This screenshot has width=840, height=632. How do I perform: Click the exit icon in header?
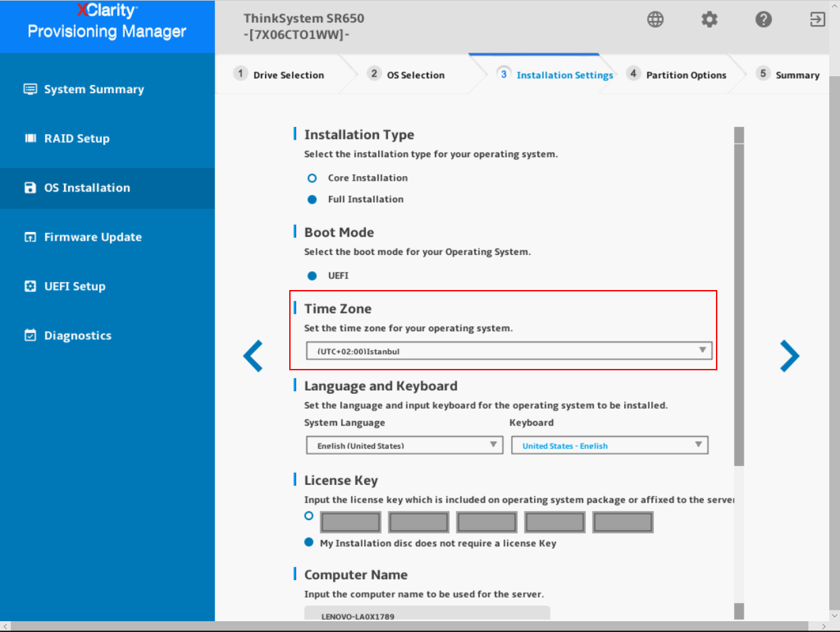817,20
